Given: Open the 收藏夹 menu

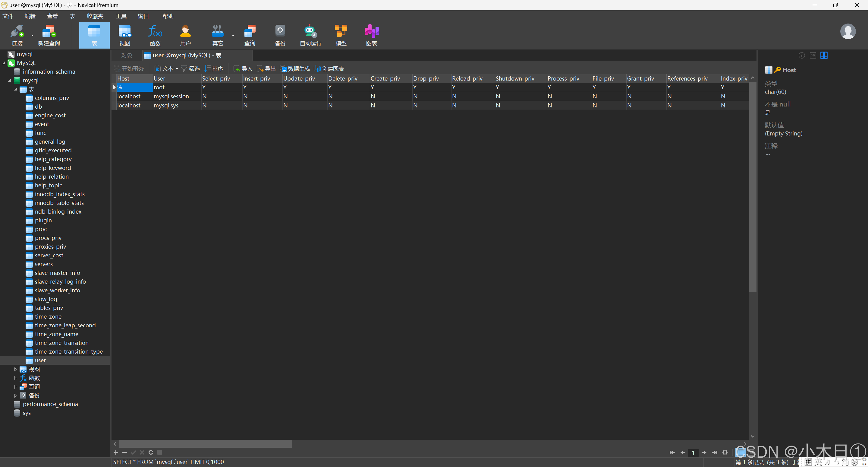Looking at the screenshot, I should tap(95, 16).
